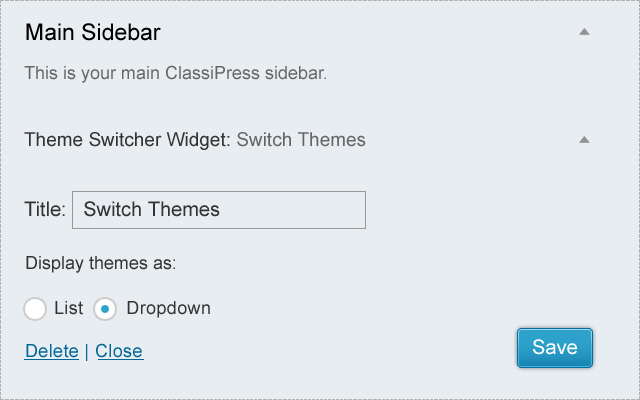The height and width of the screenshot is (400, 640).
Task: Click the grey Switch Themes header subtitle
Action: (x=301, y=140)
